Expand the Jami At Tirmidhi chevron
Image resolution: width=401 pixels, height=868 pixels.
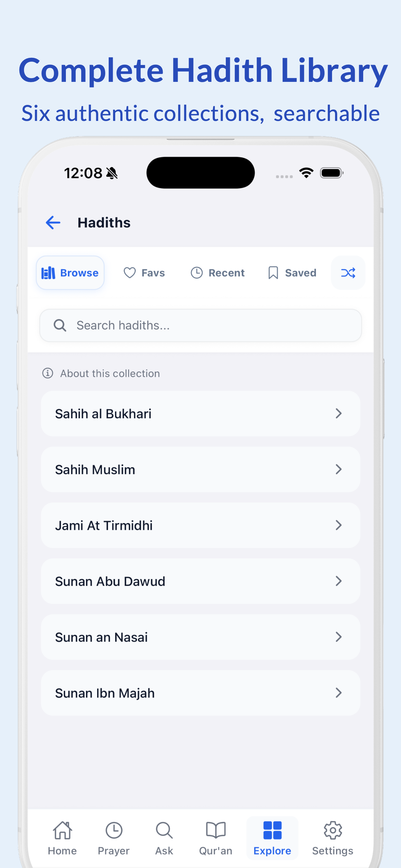pyautogui.click(x=339, y=525)
